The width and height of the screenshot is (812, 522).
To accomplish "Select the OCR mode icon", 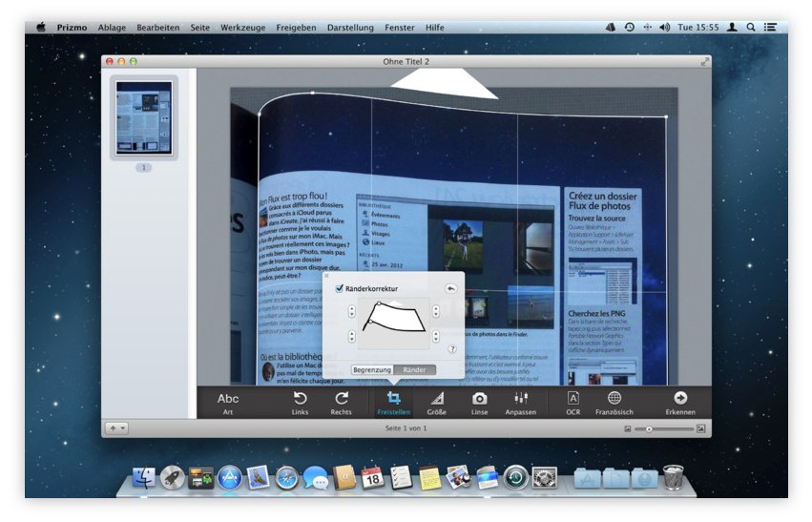I will pos(573,401).
